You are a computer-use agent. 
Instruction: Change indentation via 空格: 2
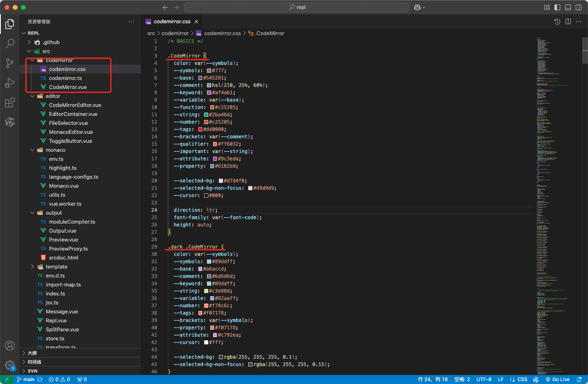pyautogui.click(x=462, y=380)
